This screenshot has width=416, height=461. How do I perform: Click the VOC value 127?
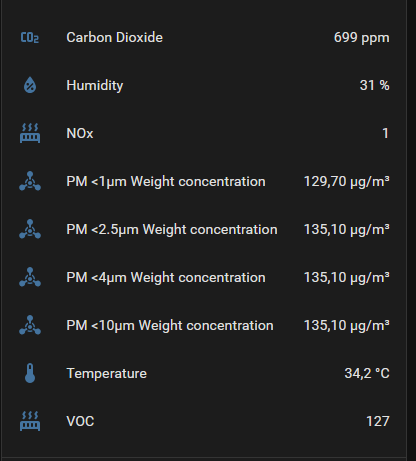pos(378,421)
